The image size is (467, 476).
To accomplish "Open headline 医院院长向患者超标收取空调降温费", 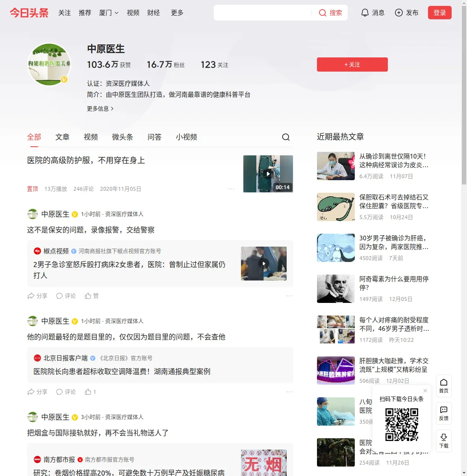I will tap(122, 371).
